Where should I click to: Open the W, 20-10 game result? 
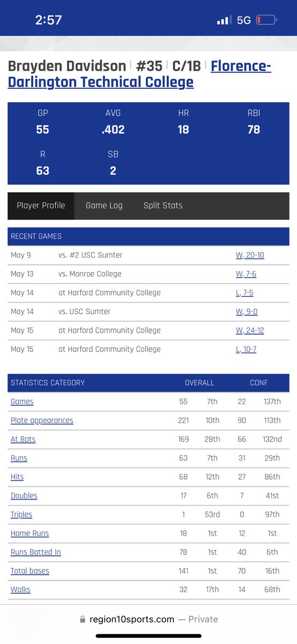point(250,255)
